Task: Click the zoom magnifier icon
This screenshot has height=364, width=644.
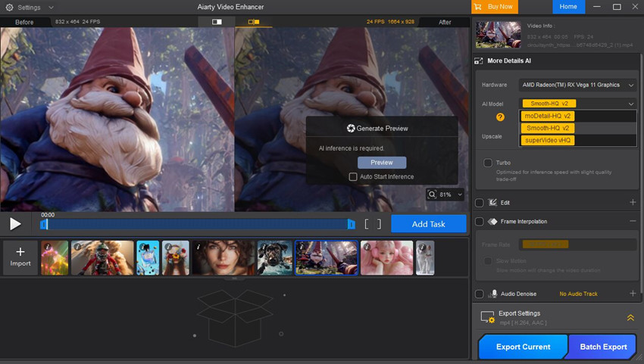Action: (432, 194)
